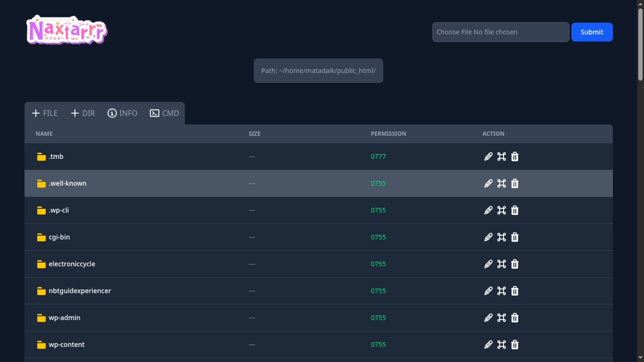Click the chmod command icon for .tmb
This screenshot has height=362, width=644.
[x=501, y=157]
